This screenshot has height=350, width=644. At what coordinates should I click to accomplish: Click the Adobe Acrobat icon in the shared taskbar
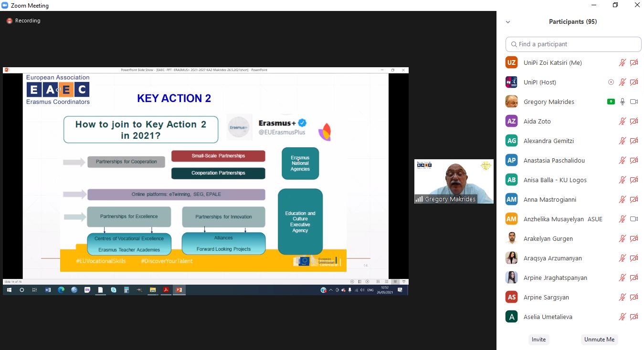pyautogui.click(x=166, y=290)
